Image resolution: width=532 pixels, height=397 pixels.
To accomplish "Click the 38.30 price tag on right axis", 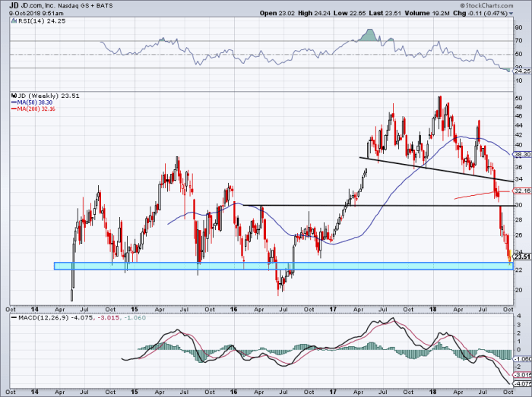I will (523, 154).
